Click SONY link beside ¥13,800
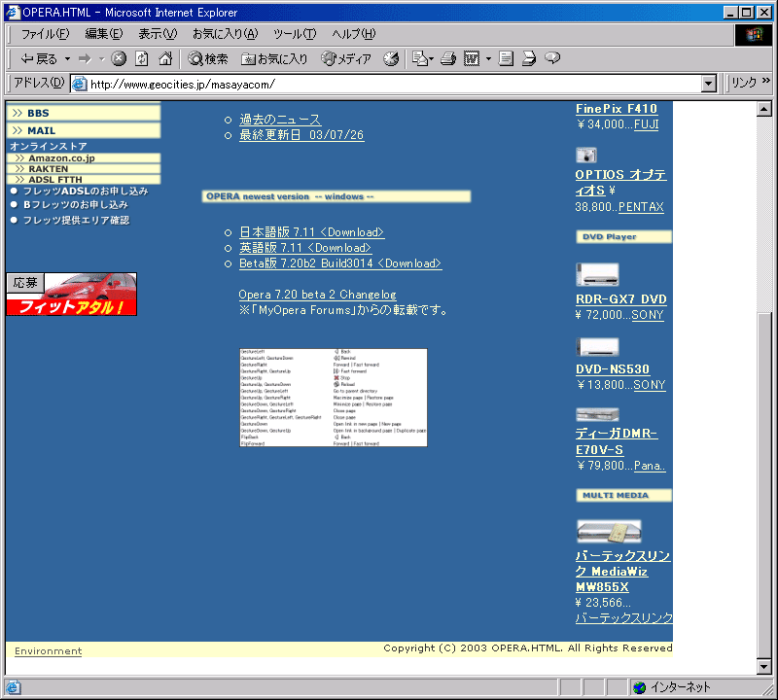 (x=650, y=384)
